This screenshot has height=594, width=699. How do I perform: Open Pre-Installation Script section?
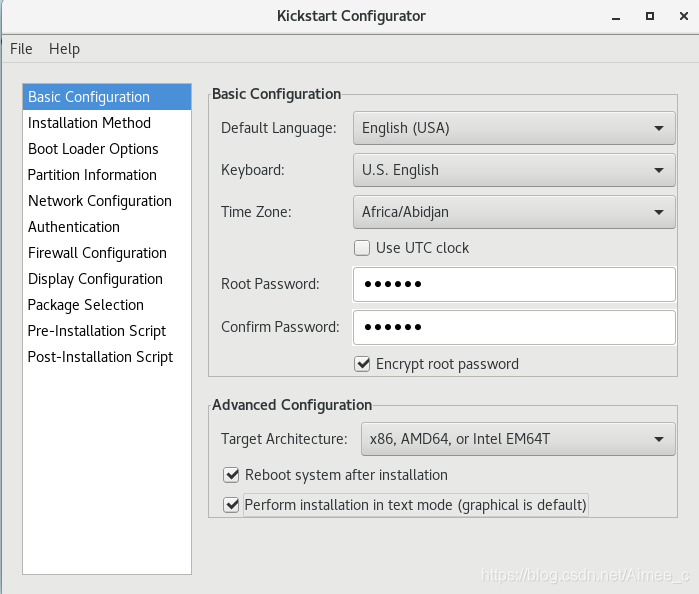point(107,331)
